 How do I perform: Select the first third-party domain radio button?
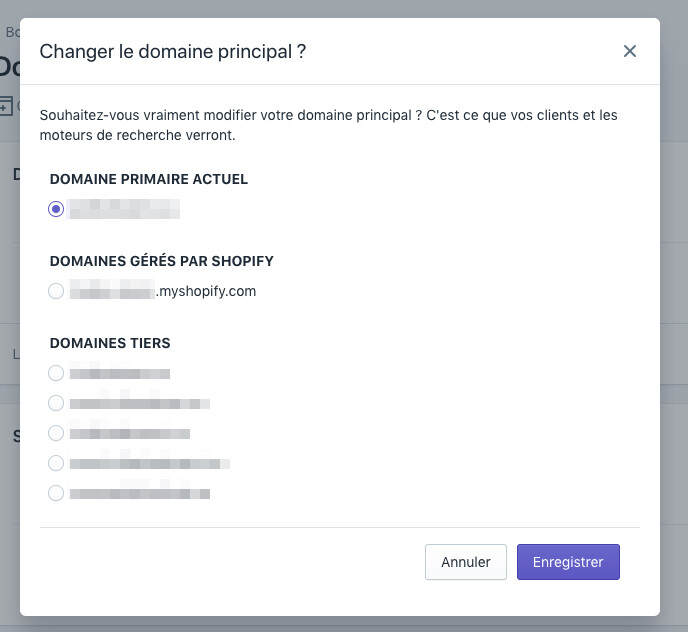[56, 373]
